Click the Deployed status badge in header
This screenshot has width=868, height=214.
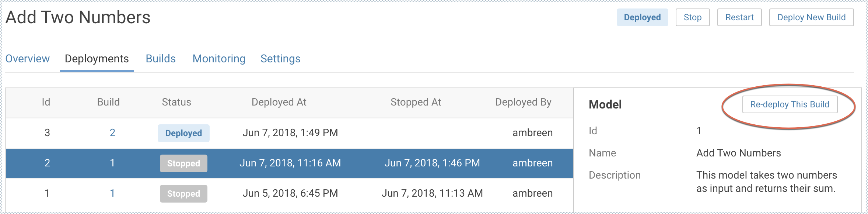(642, 17)
